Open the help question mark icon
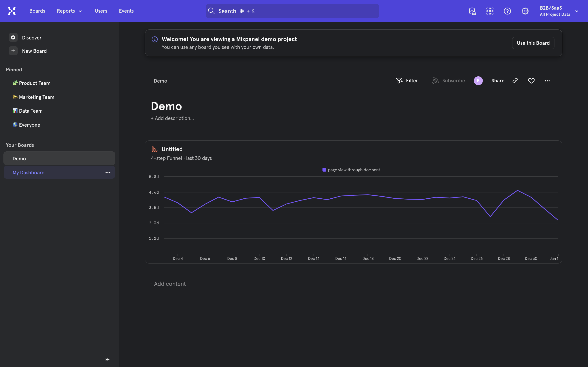The image size is (588, 367). tap(507, 11)
